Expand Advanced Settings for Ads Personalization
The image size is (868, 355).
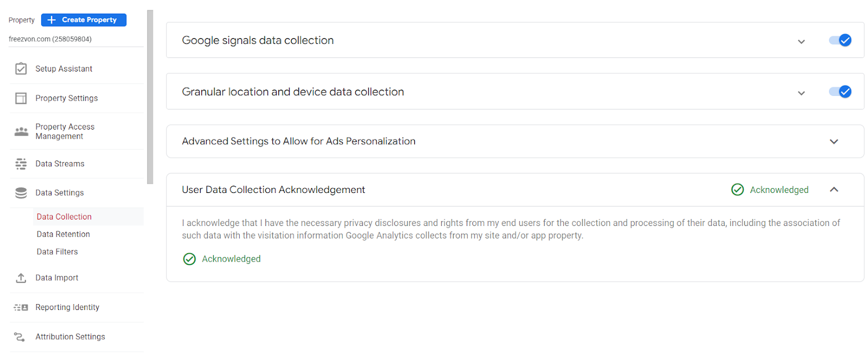tap(834, 141)
